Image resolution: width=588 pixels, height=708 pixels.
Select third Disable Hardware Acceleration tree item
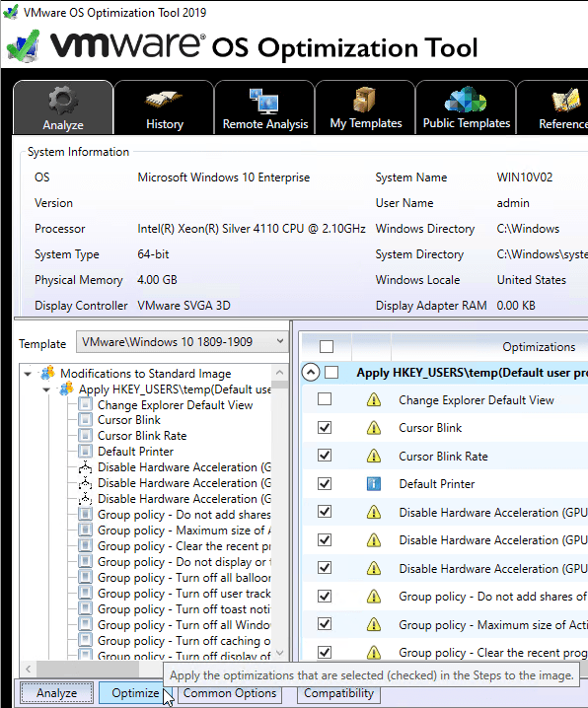point(184,499)
